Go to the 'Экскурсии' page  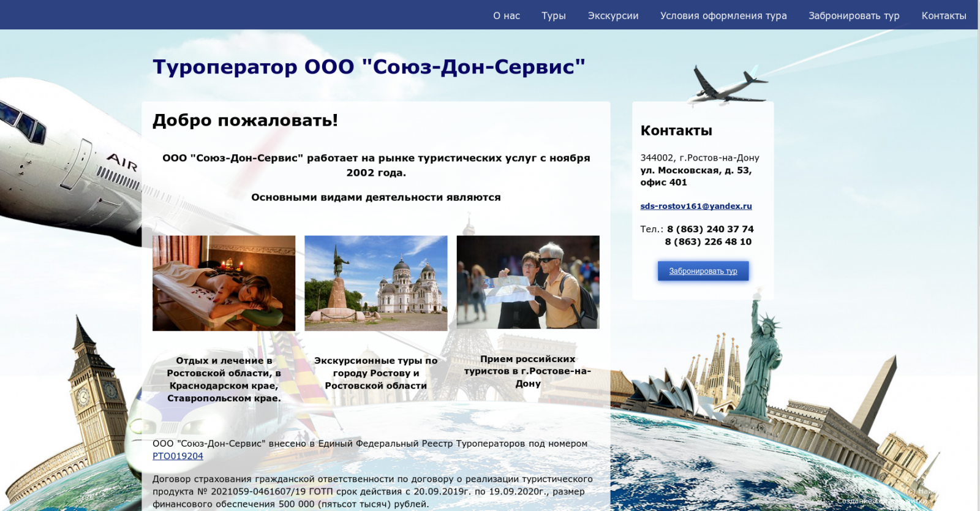click(613, 16)
